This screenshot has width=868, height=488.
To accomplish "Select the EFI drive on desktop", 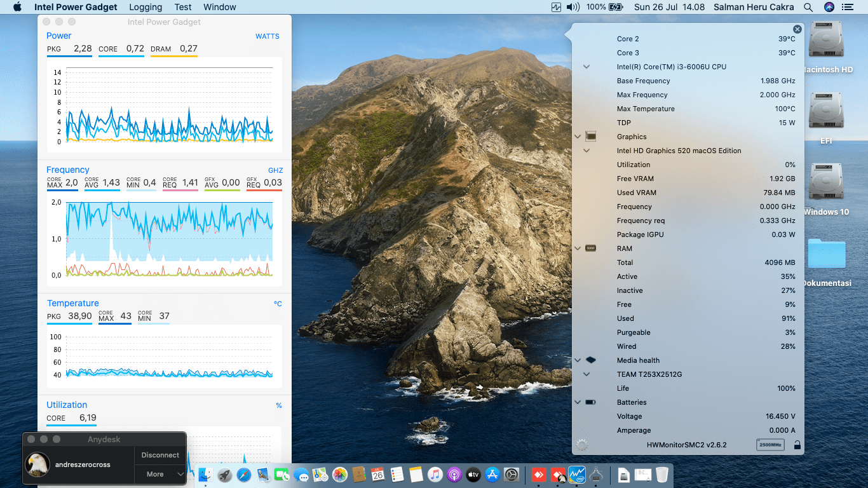I will 826,112.
